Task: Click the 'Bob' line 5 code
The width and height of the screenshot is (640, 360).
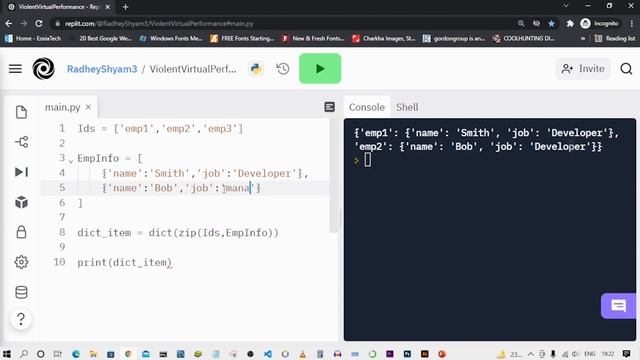Action: click(x=181, y=188)
